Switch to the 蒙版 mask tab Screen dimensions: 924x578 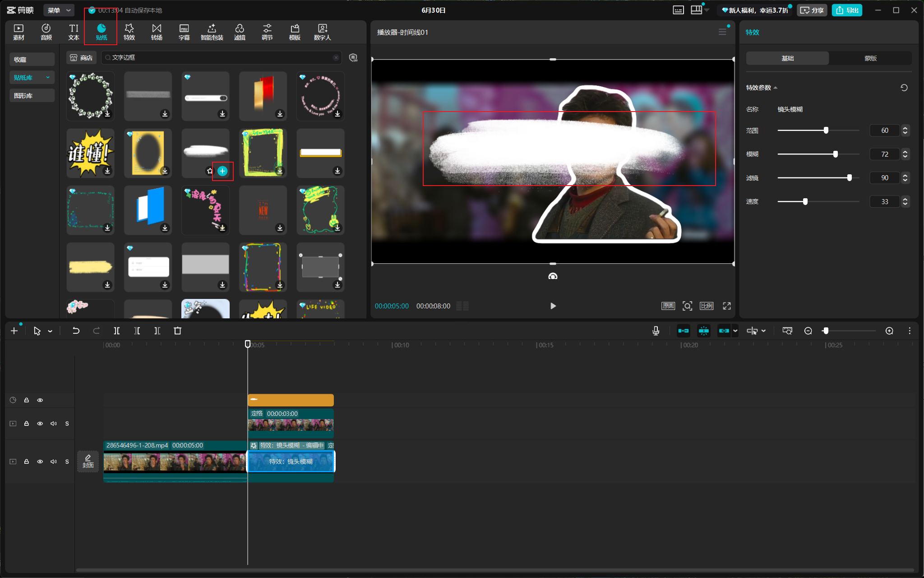click(x=870, y=58)
